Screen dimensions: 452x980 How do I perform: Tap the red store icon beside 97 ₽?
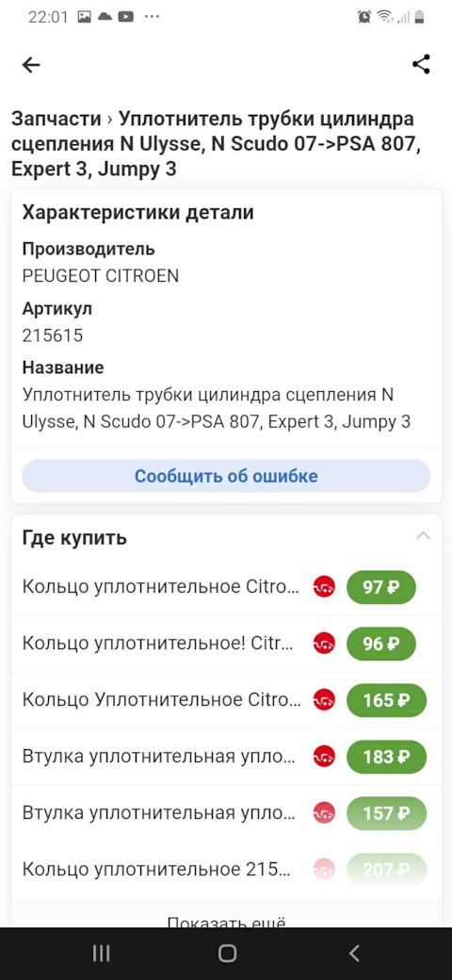pos(324,587)
